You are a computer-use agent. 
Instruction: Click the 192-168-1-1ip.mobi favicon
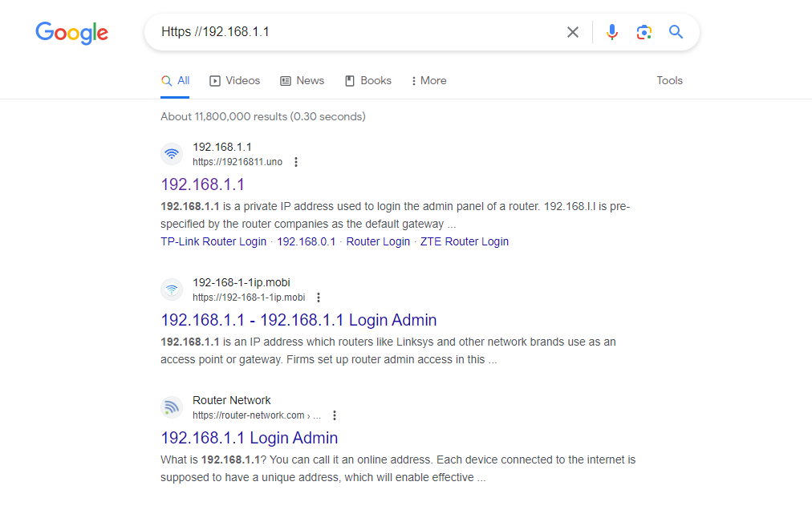click(172, 289)
